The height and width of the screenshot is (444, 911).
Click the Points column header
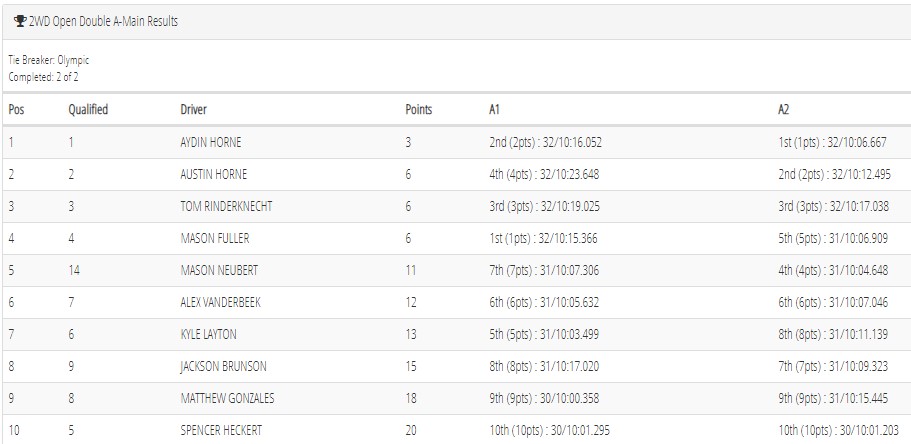419,109
